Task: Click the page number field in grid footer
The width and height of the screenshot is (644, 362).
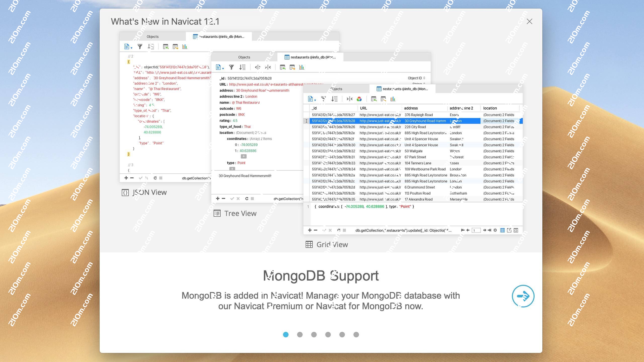Action: [x=476, y=230]
